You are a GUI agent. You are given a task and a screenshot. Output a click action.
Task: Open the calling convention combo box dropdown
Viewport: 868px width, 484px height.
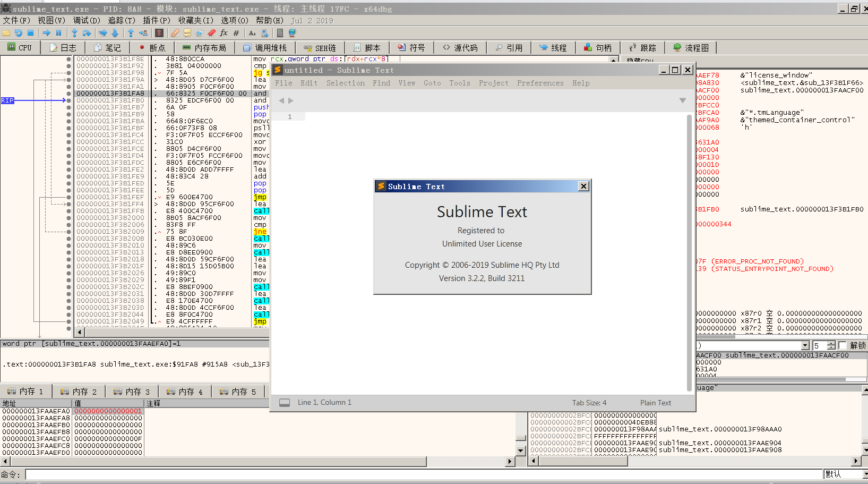(805, 345)
